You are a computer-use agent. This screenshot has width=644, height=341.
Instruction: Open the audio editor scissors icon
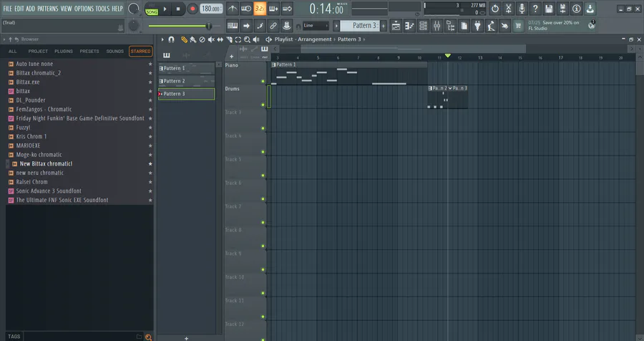pyautogui.click(x=509, y=8)
